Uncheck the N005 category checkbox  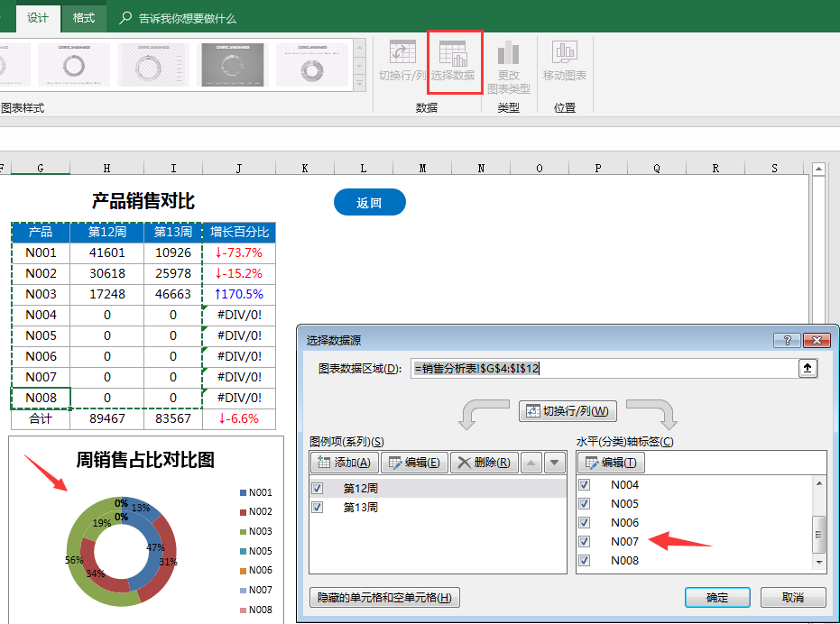point(585,503)
